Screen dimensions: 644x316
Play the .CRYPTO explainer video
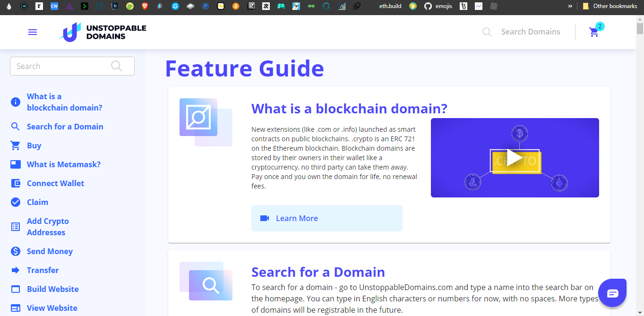pos(515,158)
